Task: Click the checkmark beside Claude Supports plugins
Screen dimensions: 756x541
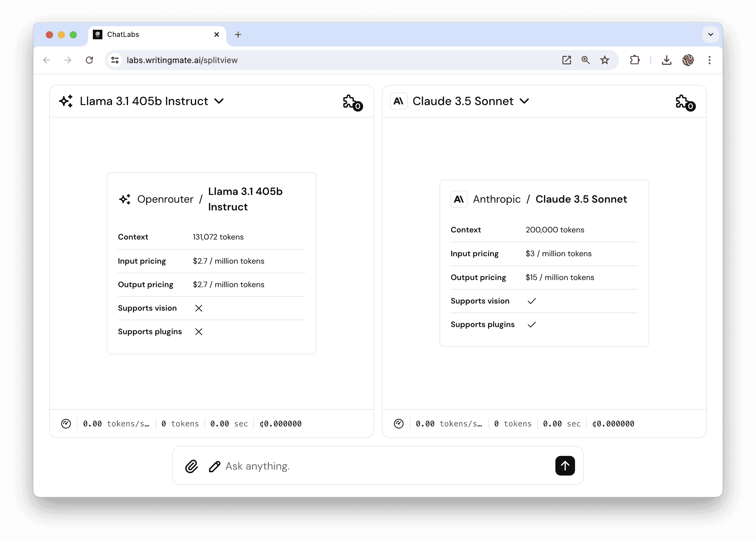Action: [532, 325]
